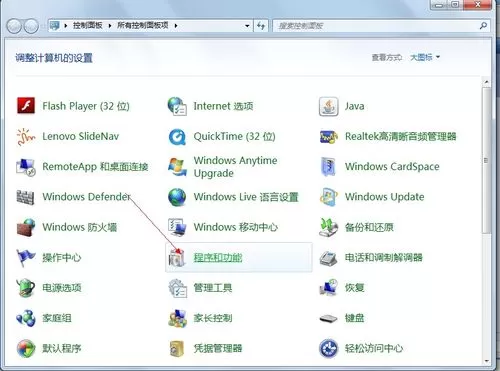Expand the arrow after 所有控制面板项 breadcrumb

click(x=176, y=26)
